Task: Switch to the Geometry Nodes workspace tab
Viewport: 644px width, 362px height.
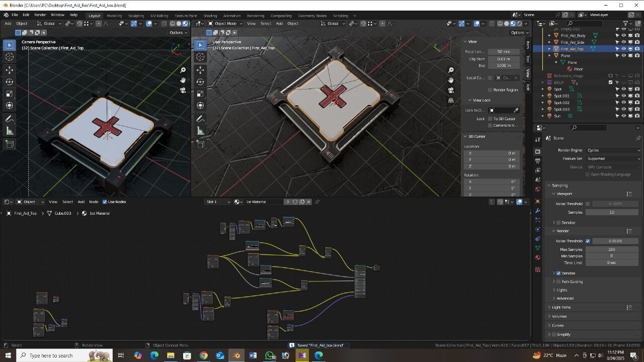Action: pos(312,16)
